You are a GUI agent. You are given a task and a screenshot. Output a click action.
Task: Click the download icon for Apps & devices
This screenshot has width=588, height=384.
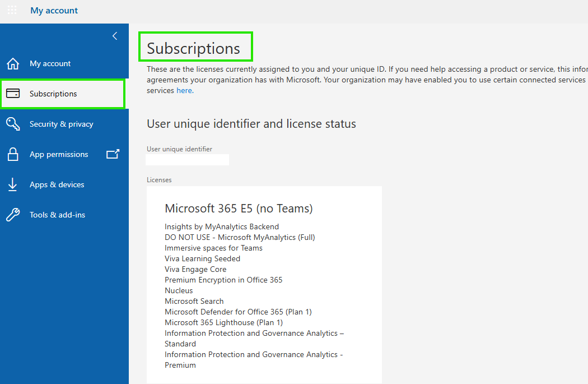(13, 184)
